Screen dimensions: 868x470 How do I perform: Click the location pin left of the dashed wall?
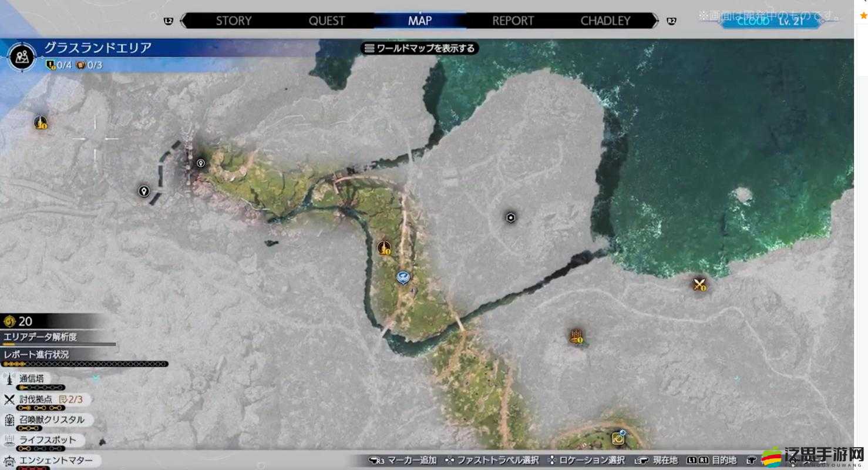pyautogui.click(x=144, y=191)
